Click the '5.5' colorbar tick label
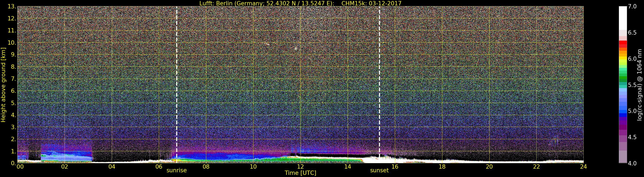 [x=632, y=85]
